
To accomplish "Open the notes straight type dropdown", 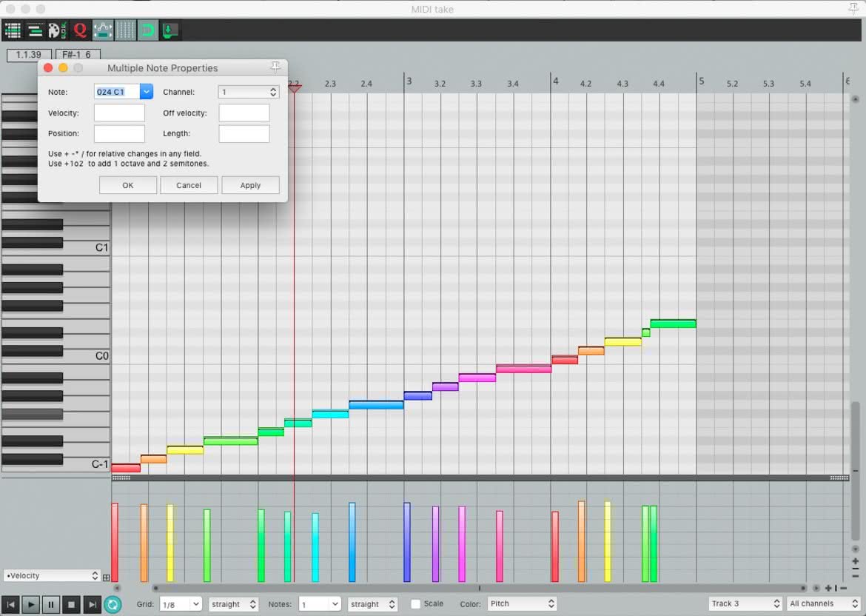I will point(372,604).
